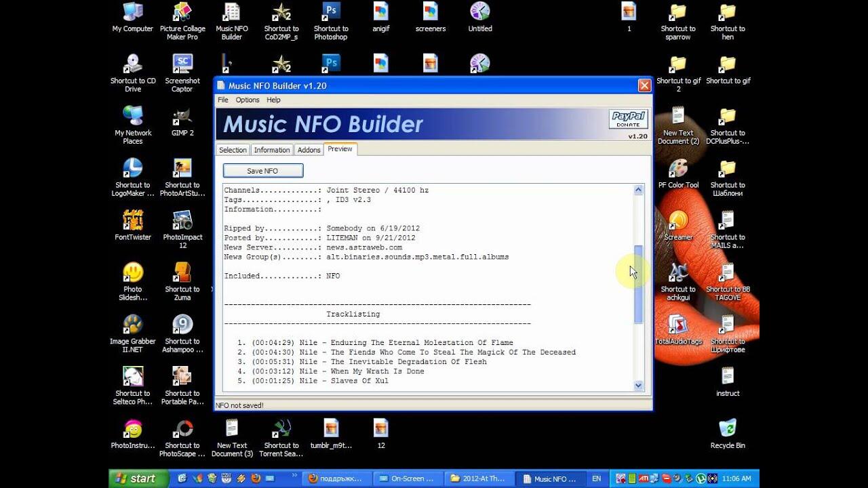Switch to the Information tab
Screen dimensions: 868x488
(272, 150)
